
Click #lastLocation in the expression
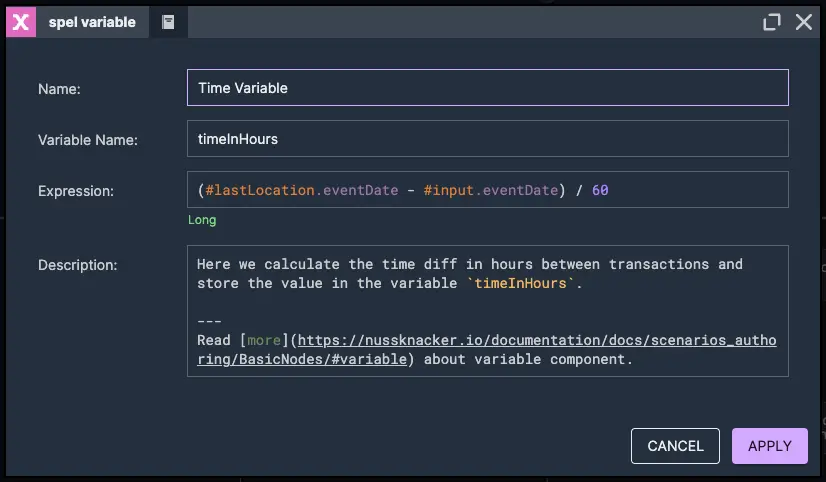[260, 190]
